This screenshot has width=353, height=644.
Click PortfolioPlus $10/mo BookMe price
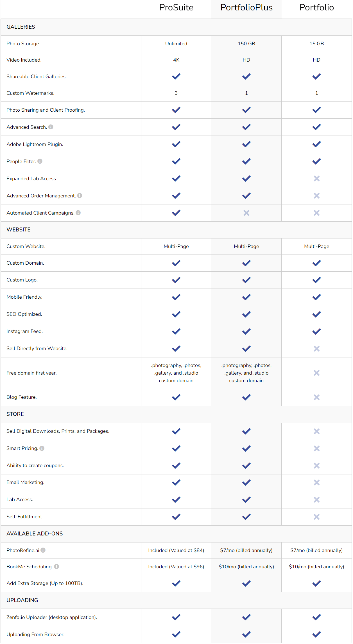click(x=246, y=567)
